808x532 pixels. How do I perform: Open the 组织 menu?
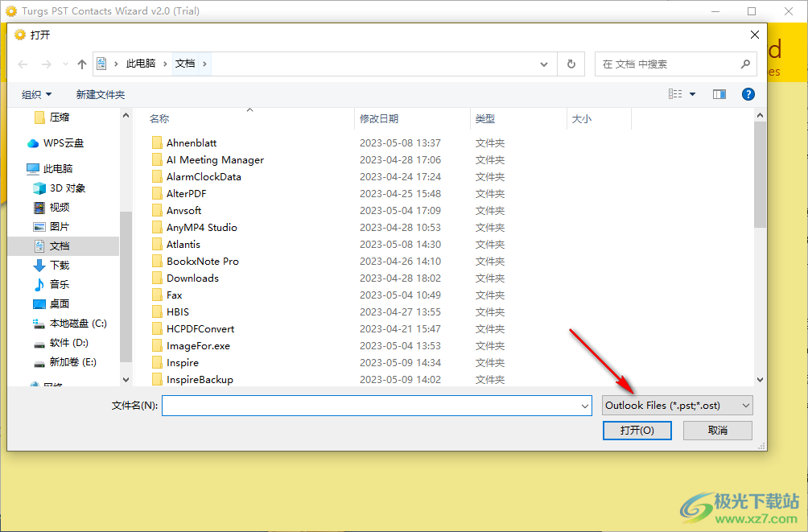36,94
